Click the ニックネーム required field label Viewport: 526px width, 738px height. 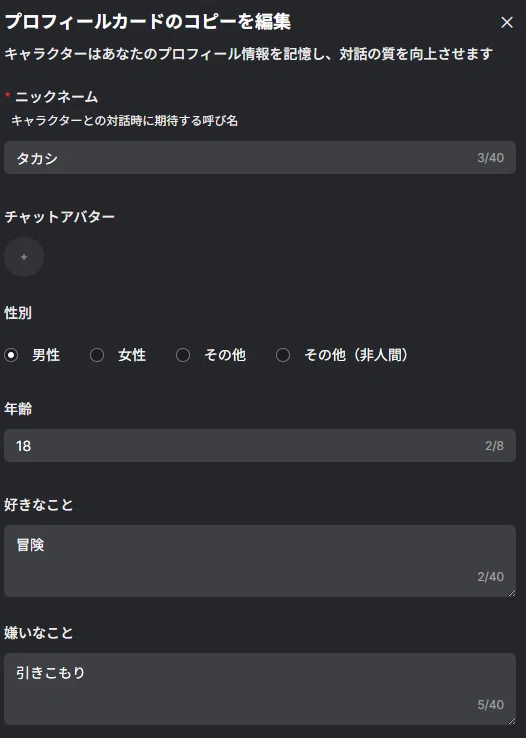click(56, 97)
